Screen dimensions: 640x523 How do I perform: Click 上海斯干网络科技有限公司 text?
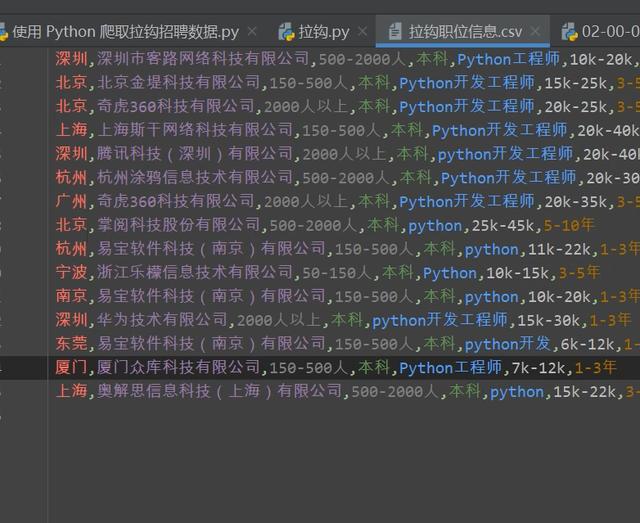(x=195, y=130)
